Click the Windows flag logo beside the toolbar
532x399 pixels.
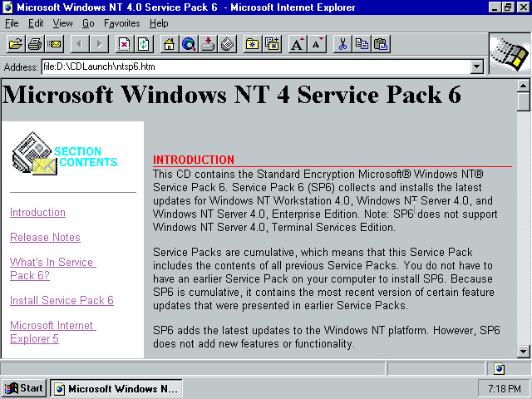pyautogui.click(x=510, y=53)
